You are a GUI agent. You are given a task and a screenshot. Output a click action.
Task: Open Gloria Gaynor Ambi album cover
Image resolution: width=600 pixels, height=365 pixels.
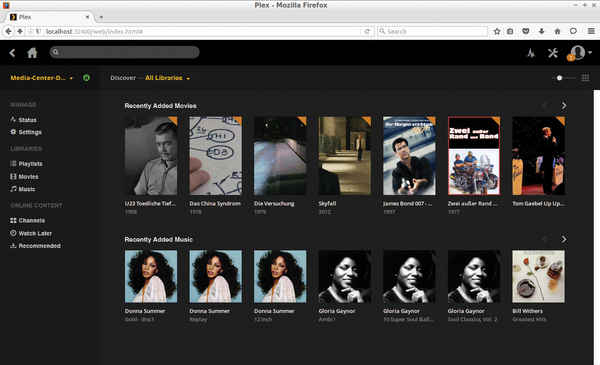345,277
